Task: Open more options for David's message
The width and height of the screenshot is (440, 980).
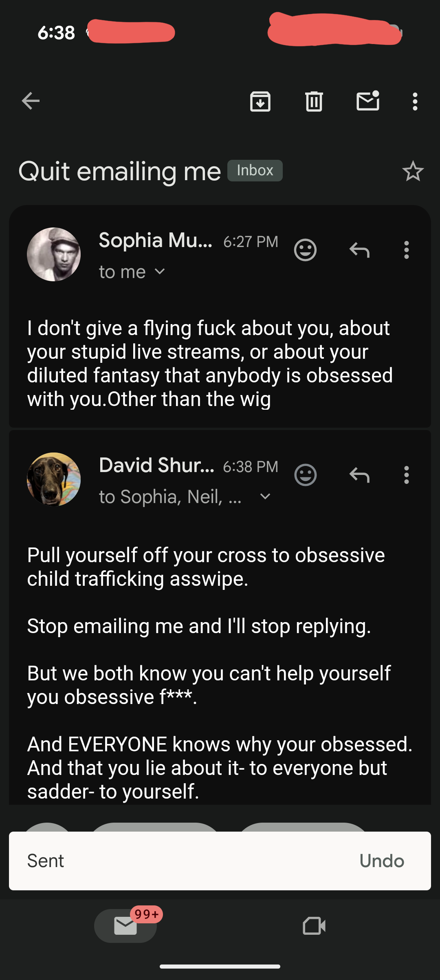Action: coord(406,475)
